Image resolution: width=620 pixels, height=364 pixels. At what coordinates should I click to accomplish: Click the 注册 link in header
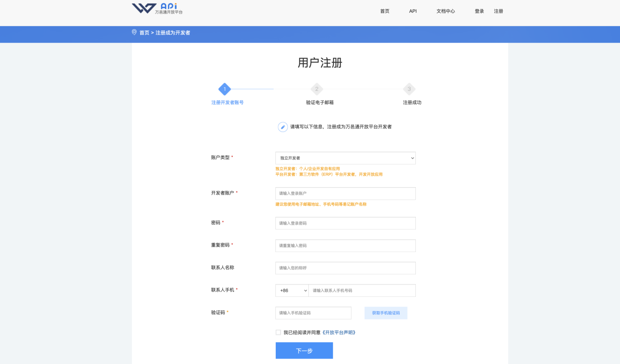(x=498, y=11)
